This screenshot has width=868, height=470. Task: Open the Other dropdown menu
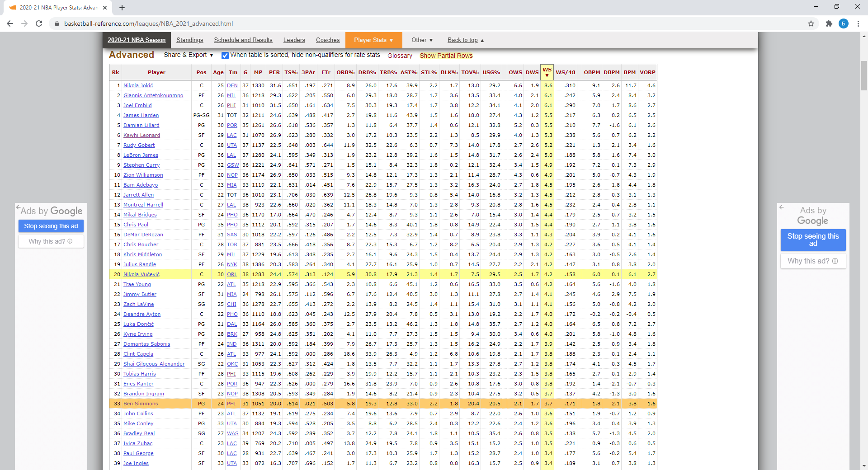point(422,40)
